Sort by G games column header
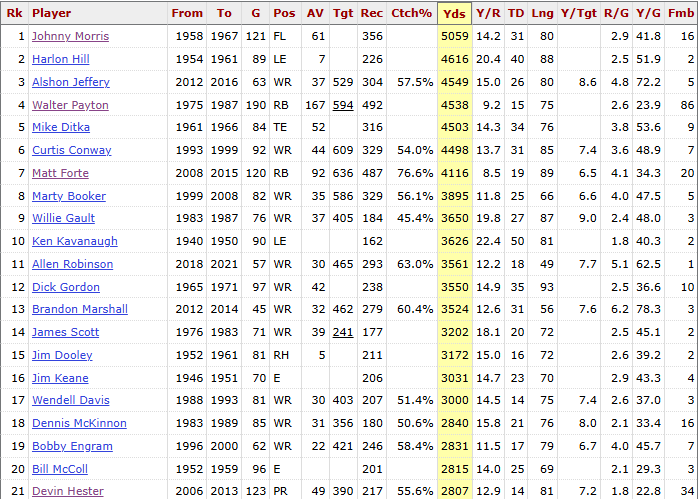This screenshot has height=499, width=698. click(256, 13)
